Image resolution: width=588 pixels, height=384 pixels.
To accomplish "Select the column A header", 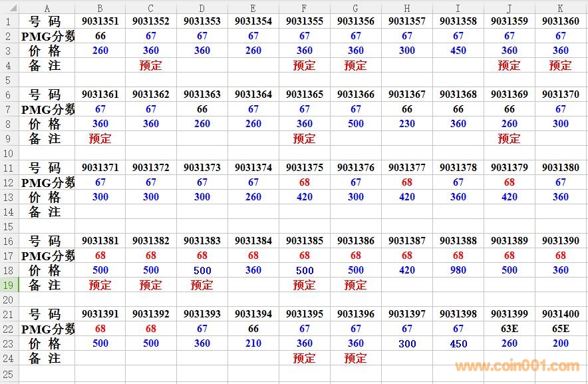I will [47, 8].
